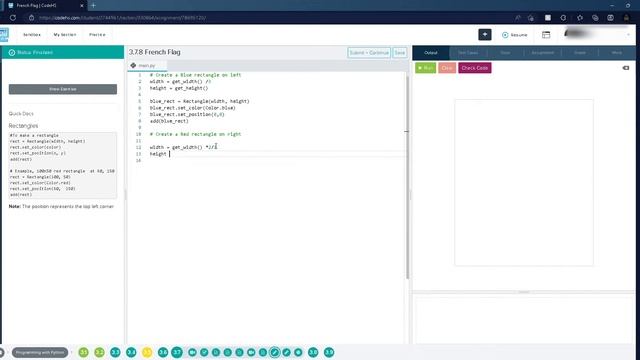Viewport: 640px width, 360px height.
Task: Switch to the Test Cases tab
Action: [468, 53]
